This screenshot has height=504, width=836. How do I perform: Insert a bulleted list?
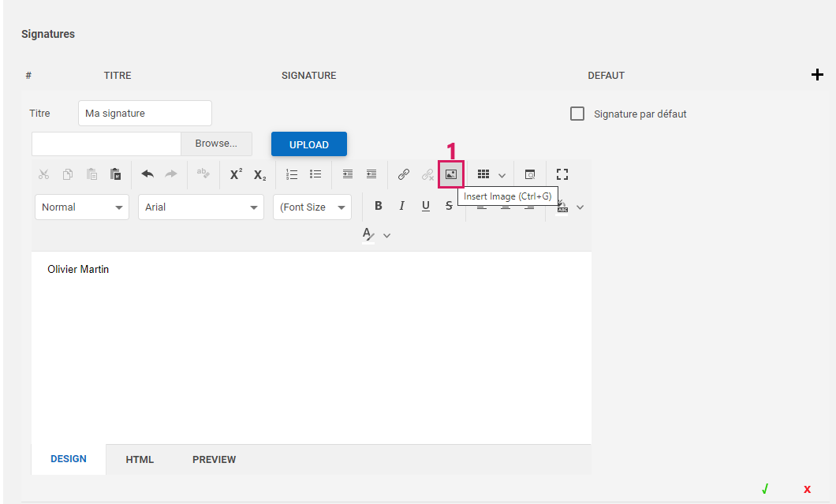coord(315,174)
